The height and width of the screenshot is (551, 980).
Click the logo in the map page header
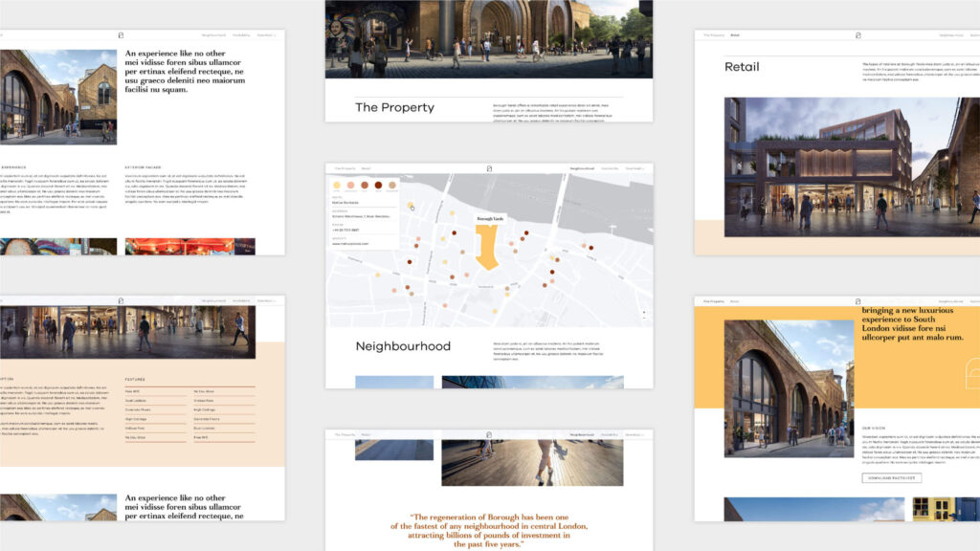(x=489, y=168)
